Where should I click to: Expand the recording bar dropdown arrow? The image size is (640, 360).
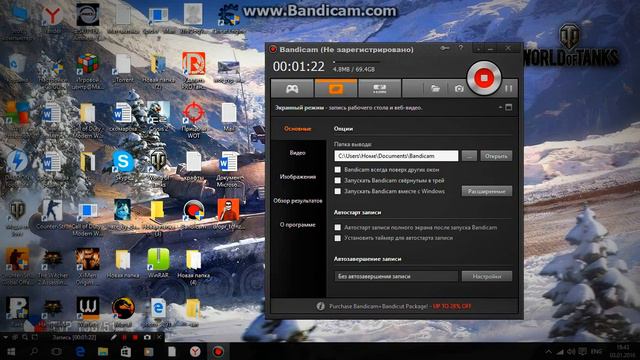coord(6,337)
